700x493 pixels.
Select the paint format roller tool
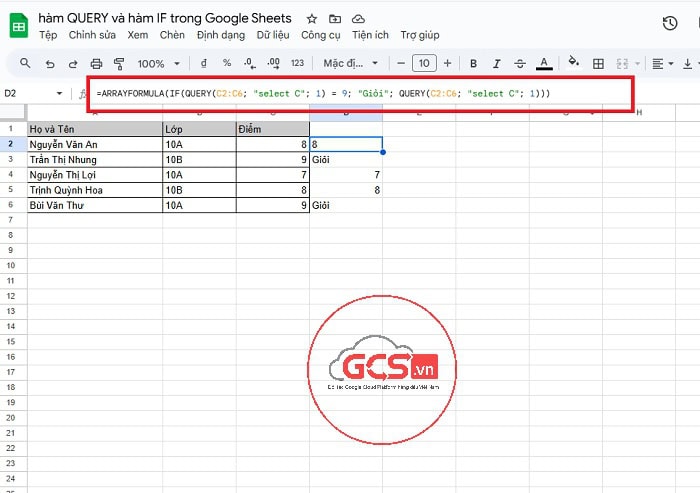click(119, 64)
